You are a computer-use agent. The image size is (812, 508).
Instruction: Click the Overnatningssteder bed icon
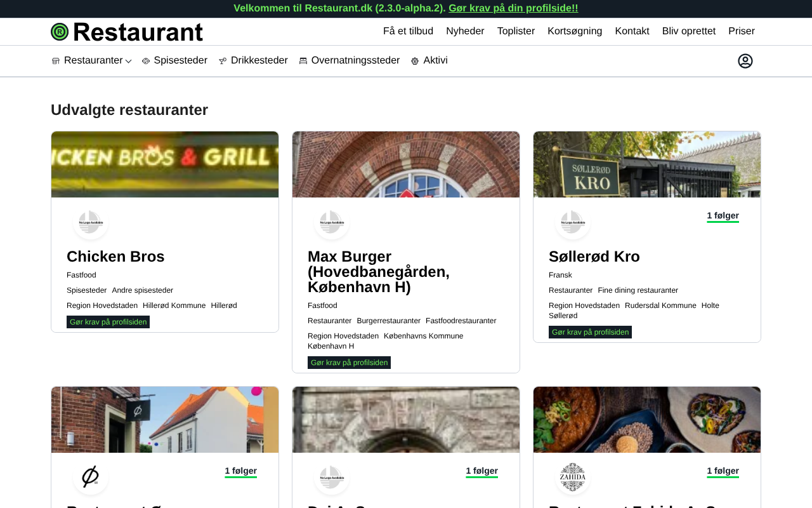(303, 61)
